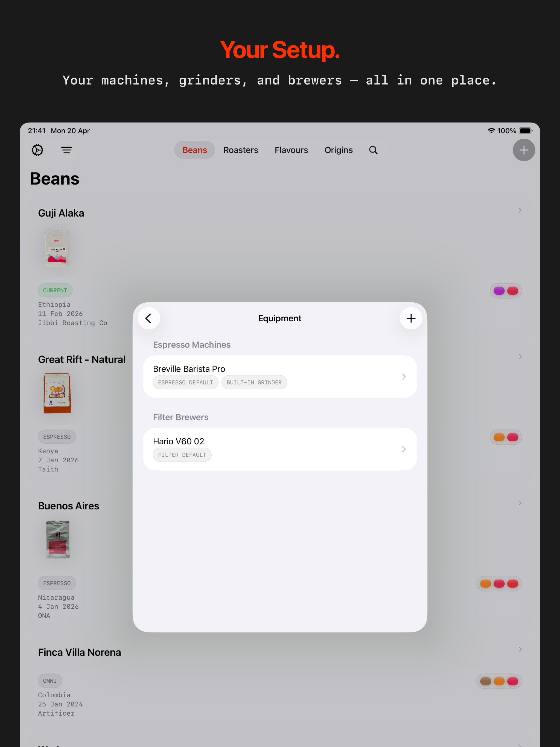Viewport: 560px width, 747px height.
Task: Tap Great Rift's orange flavour dot
Action: (499, 437)
